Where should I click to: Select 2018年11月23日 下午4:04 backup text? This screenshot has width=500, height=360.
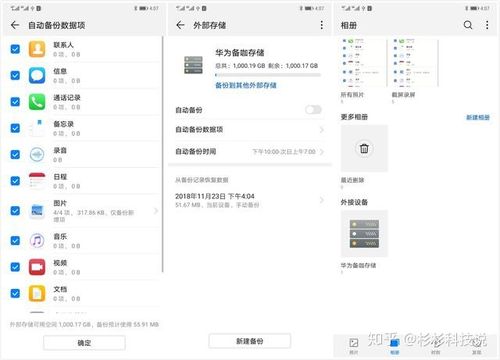[215, 196]
